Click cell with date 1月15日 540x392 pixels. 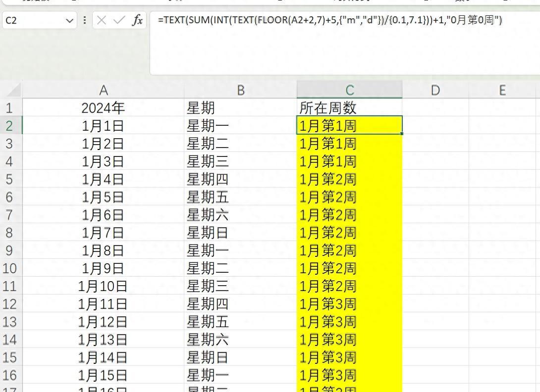(104, 375)
